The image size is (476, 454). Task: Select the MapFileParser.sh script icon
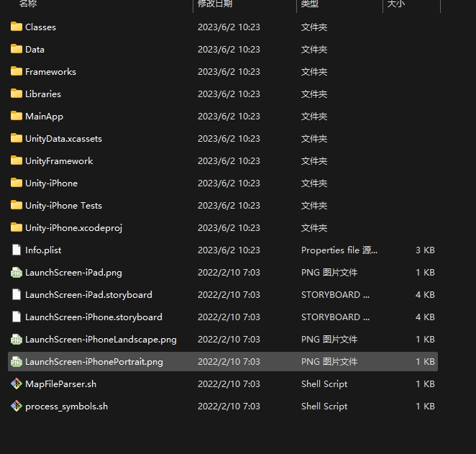(x=17, y=384)
